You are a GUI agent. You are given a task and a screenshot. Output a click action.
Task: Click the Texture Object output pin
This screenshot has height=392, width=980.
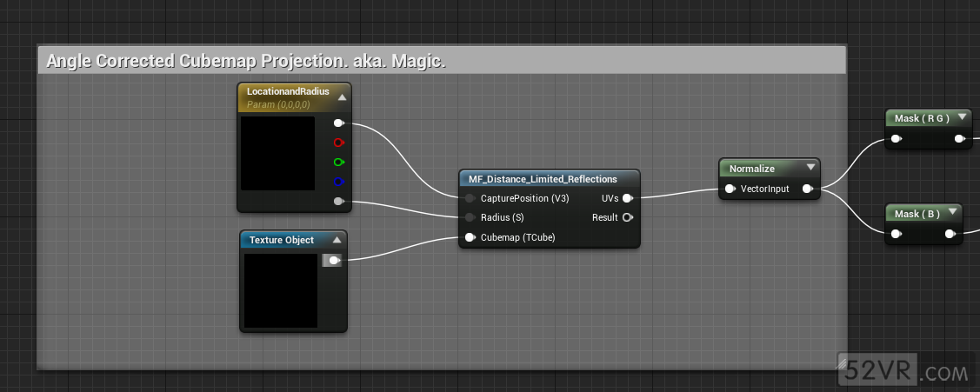coord(333,260)
